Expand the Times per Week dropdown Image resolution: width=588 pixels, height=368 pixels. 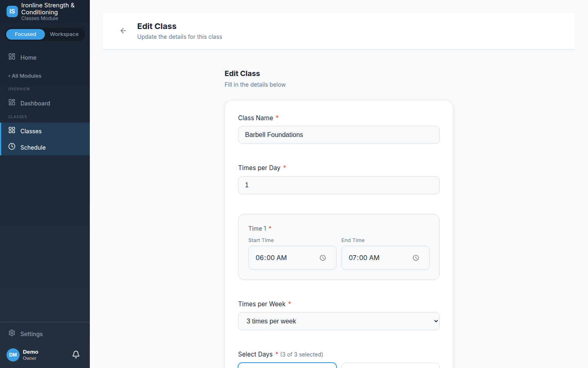[339, 321]
